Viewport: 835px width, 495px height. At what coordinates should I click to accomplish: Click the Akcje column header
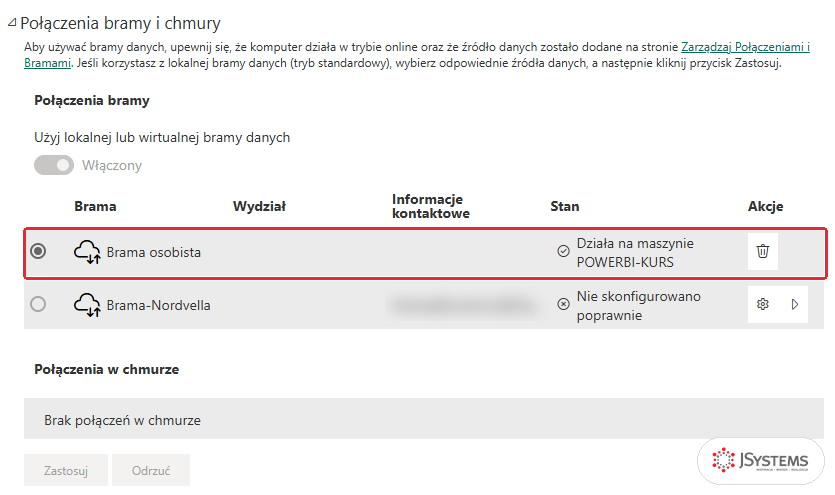pyautogui.click(x=765, y=207)
